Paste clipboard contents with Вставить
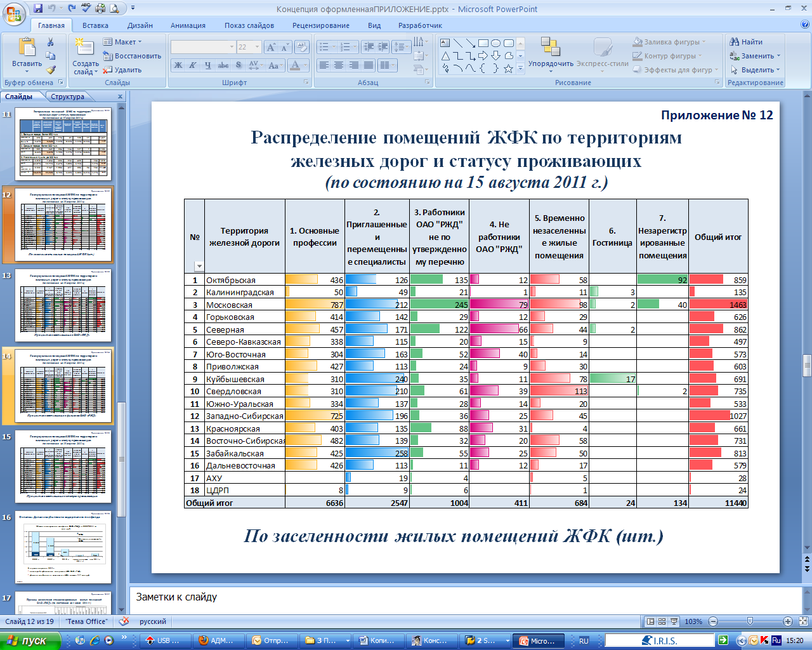This screenshot has width=812, height=650. pyautogui.click(x=27, y=56)
